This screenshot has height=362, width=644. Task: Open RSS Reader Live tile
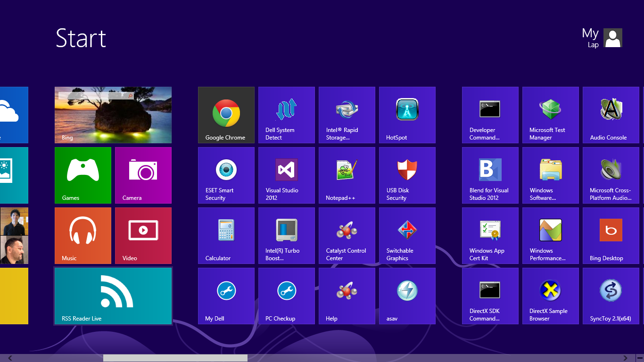[x=113, y=296]
